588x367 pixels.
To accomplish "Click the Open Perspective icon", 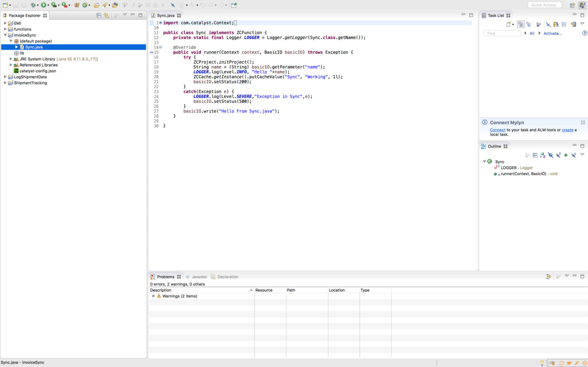I will 572,5.
